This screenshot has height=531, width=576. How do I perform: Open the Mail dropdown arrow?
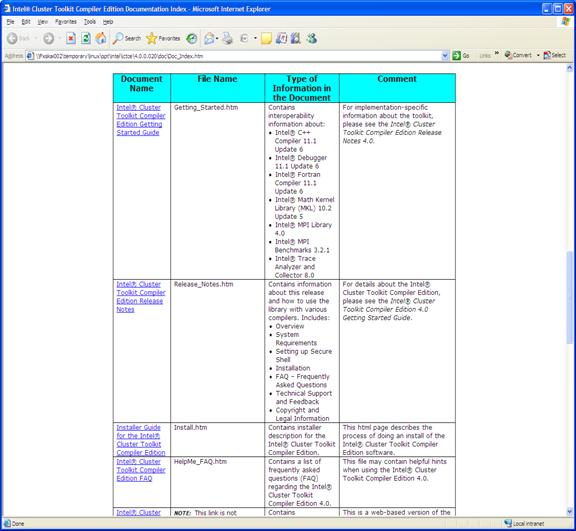217,38
